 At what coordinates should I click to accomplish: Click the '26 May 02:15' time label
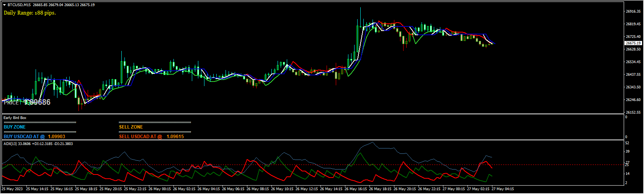184,189
